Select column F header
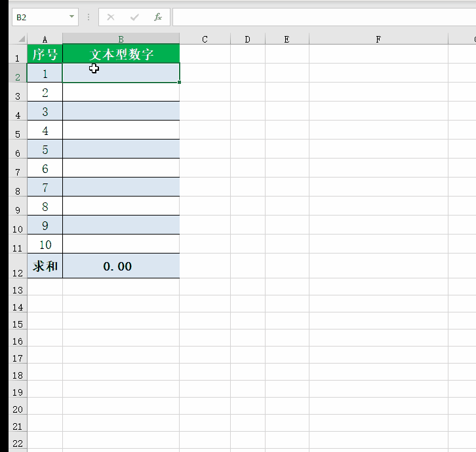The image size is (476, 452). click(x=378, y=39)
